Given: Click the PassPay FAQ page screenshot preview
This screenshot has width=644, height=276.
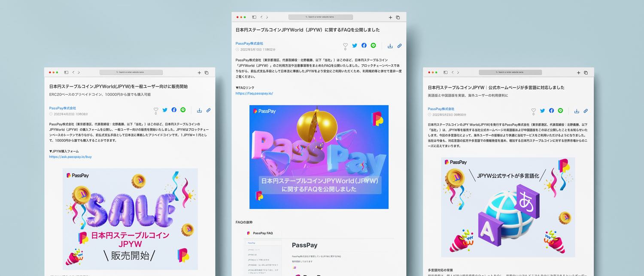Looking at the screenshot, I should (x=319, y=253).
